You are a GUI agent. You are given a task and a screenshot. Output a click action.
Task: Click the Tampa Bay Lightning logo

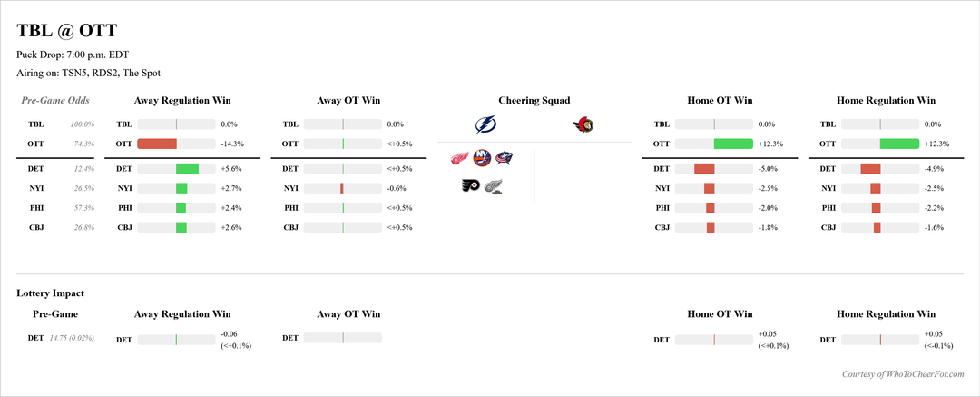486,125
